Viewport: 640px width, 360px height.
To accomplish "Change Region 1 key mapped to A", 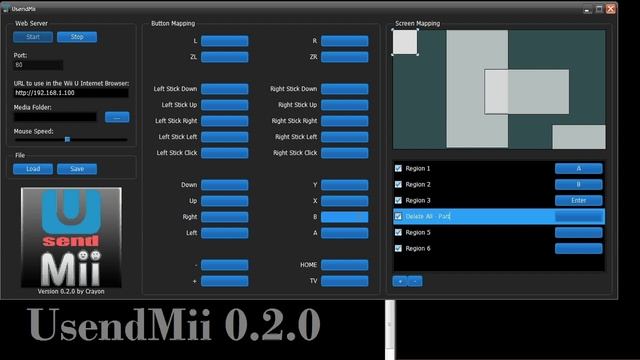I will click(x=578, y=168).
